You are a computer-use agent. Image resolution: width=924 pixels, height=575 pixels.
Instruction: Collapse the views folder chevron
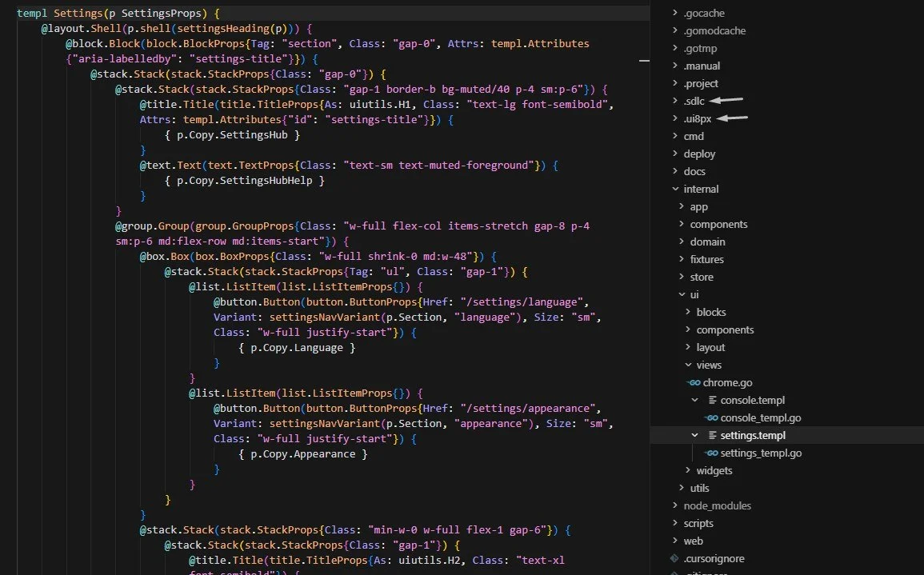click(688, 365)
